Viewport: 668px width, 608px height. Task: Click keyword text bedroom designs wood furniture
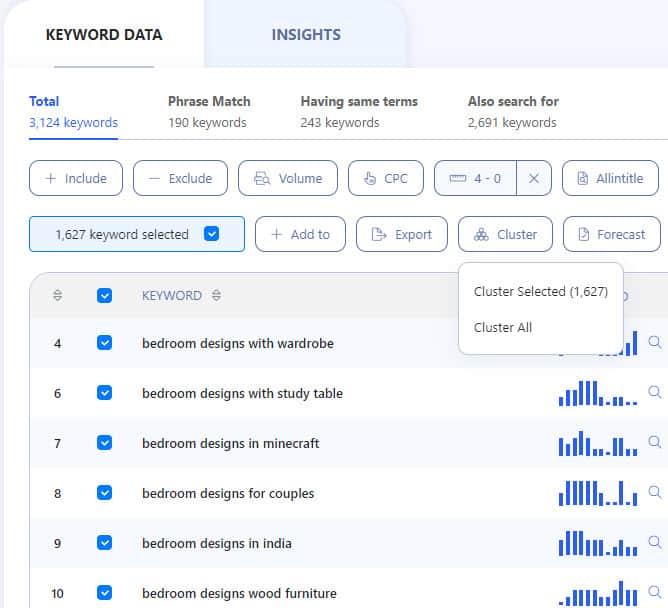pos(239,594)
